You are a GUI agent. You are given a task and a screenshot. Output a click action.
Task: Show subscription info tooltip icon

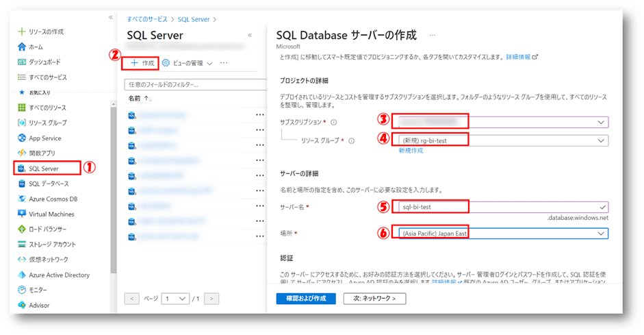334,122
